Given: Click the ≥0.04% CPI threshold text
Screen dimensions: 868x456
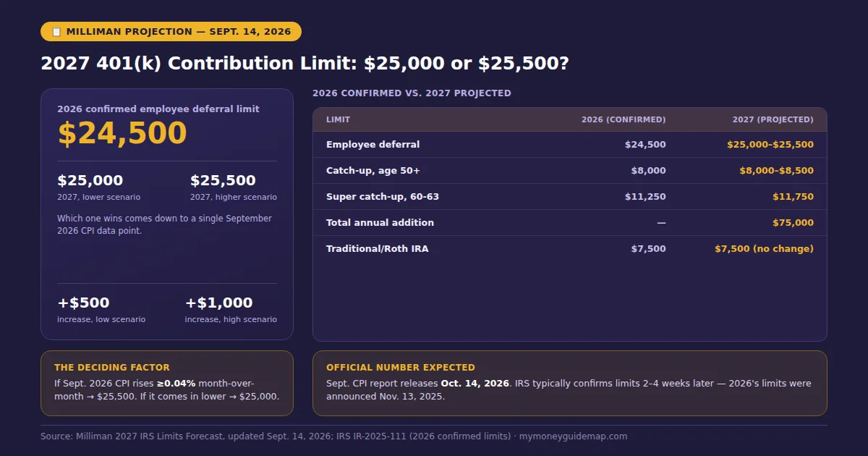Looking at the screenshot, I should coord(176,383).
